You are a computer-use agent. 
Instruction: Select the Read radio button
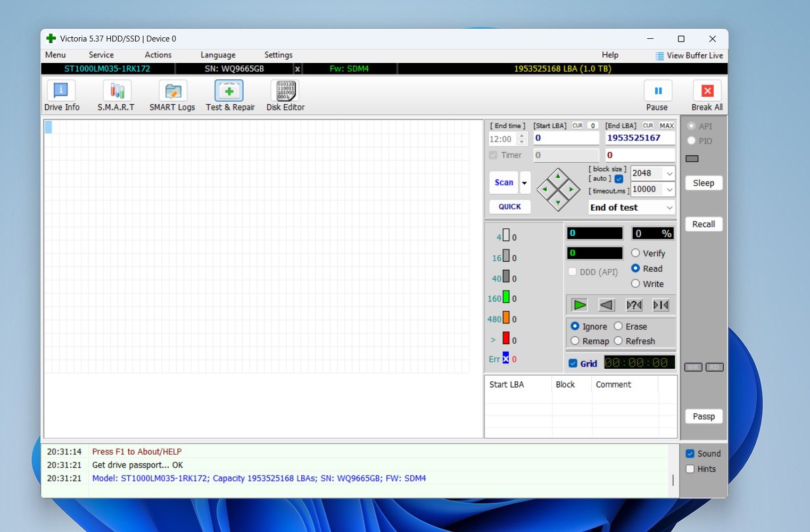(x=635, y=269)
